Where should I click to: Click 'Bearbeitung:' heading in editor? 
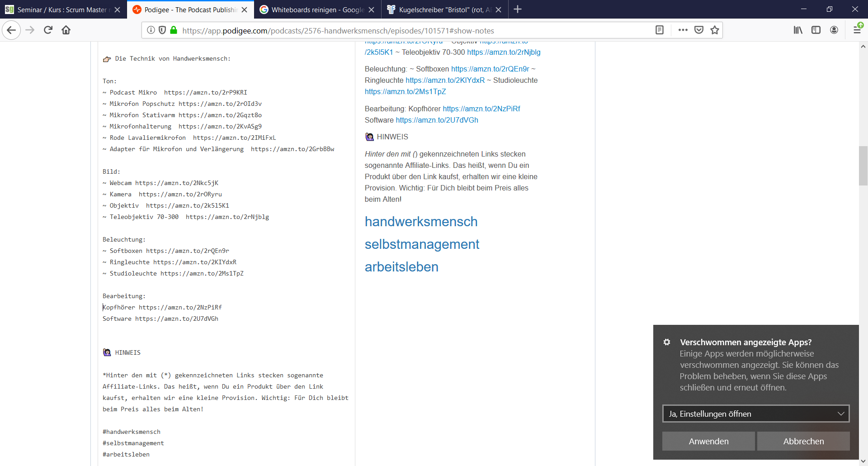[124, 296]
